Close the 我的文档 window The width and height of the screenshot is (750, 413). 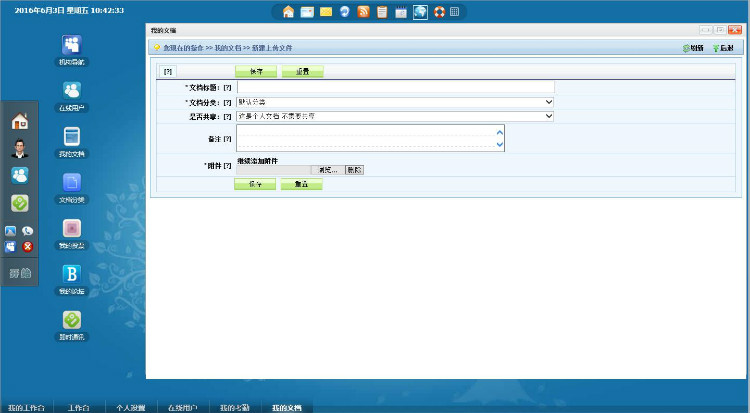coord(735,30)
